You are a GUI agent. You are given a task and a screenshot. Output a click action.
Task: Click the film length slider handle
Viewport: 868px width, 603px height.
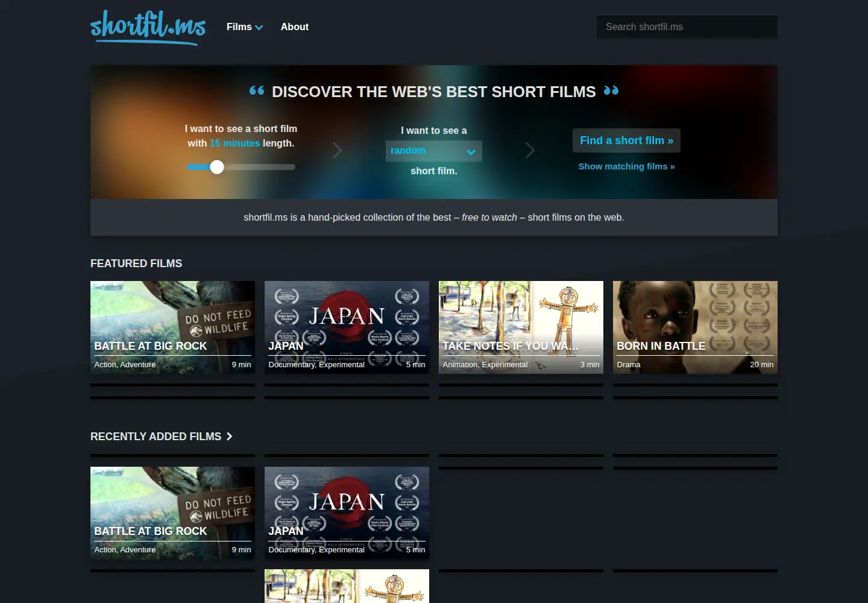point(217,167)
